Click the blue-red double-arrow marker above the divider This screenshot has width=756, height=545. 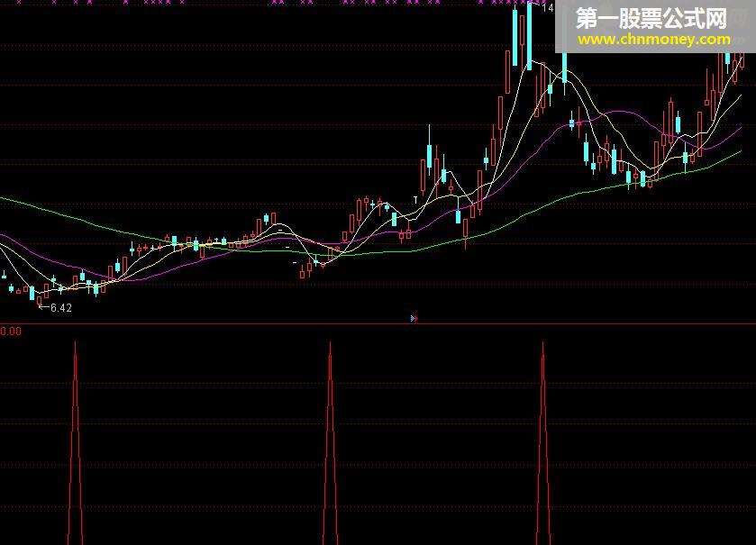pos(414,319)
